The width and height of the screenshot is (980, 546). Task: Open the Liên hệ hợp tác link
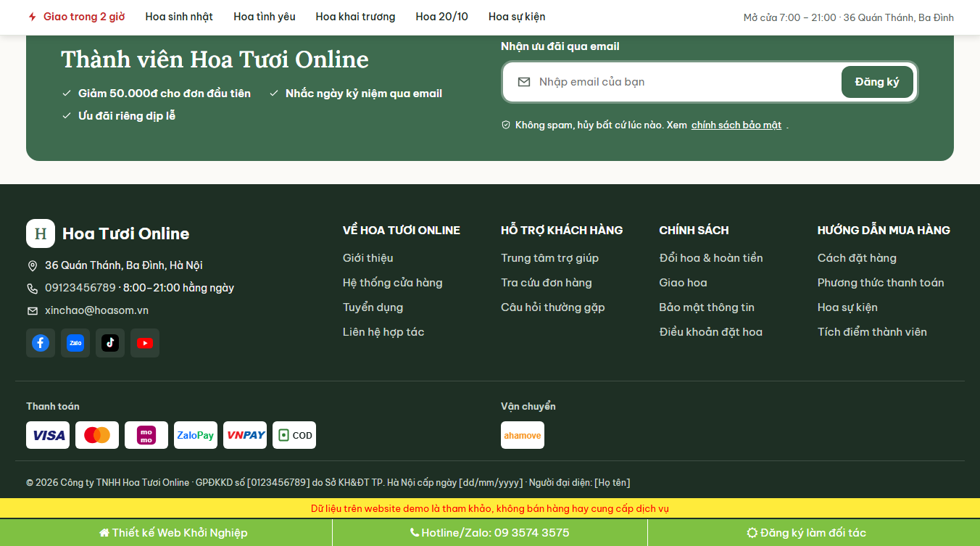(x=383, y=332)
